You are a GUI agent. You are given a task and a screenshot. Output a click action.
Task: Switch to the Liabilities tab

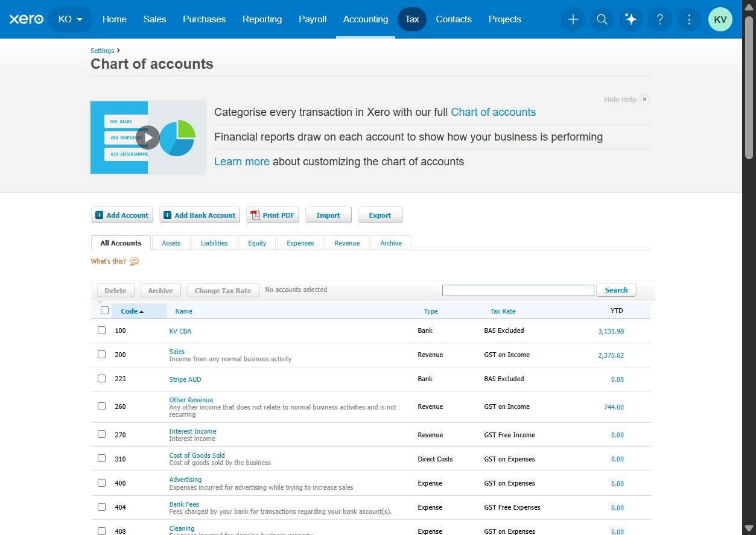(x=214, y=243)
